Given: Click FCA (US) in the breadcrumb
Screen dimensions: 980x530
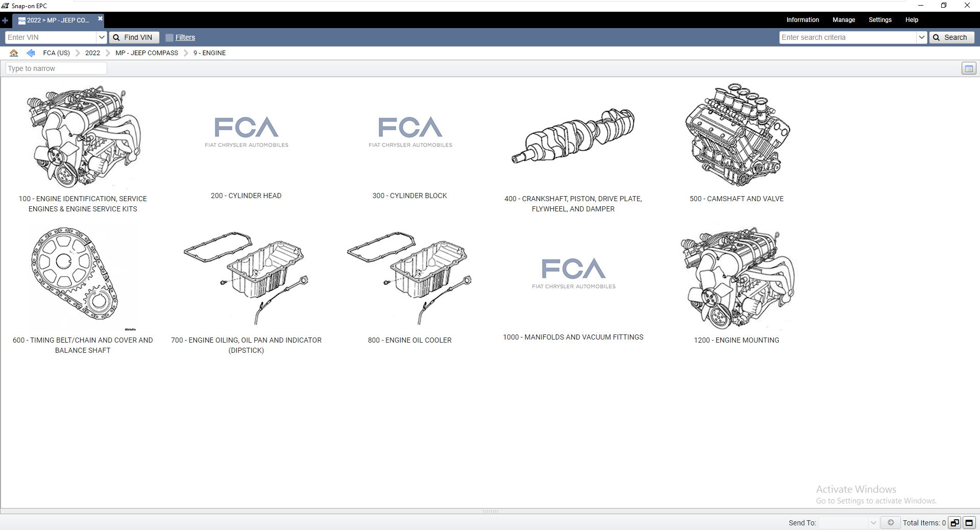Looking at the screenshot, I should (x=56, y=53).
